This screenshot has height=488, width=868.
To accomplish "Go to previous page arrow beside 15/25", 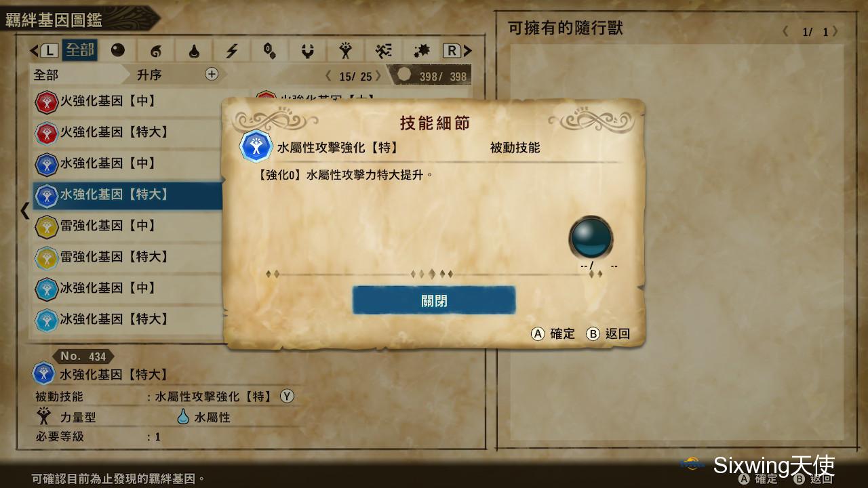I will pyautogui.click(x=329, y=76).
